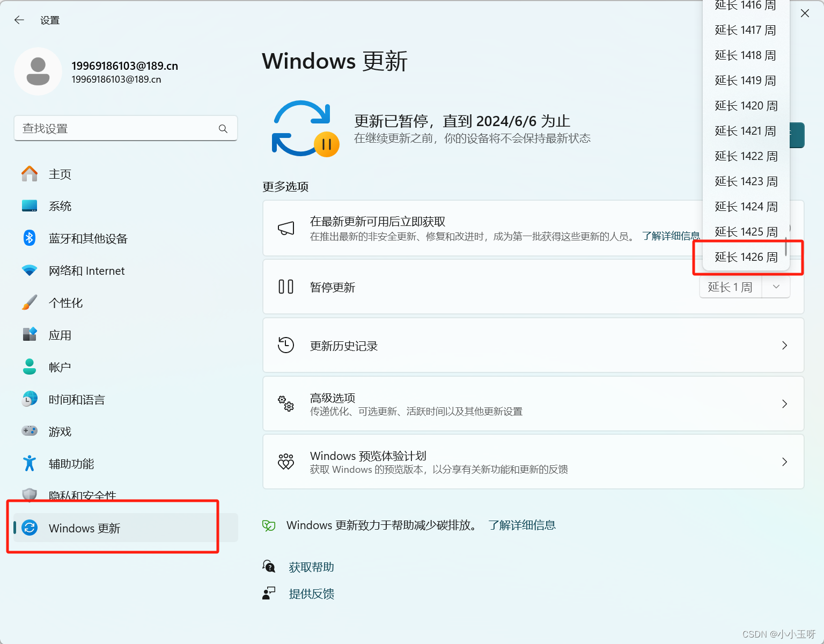Click the back arrow in Settings

[x=19, y=20]
